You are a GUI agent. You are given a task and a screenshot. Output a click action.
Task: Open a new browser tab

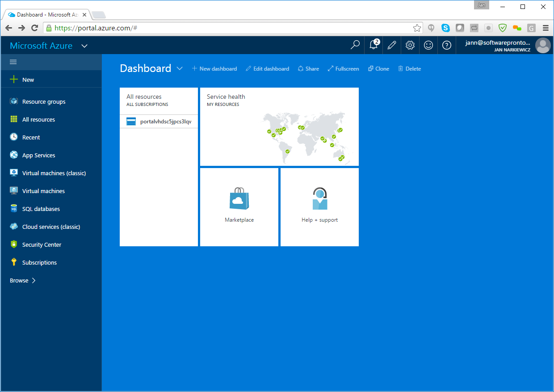tap(99, 15)
